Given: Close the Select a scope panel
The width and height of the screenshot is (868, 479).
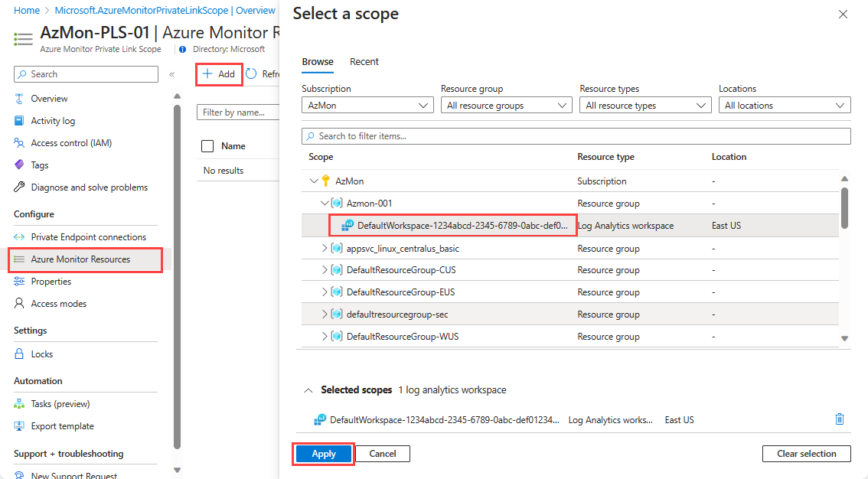Looking at the screenshot, I should 843,15.
